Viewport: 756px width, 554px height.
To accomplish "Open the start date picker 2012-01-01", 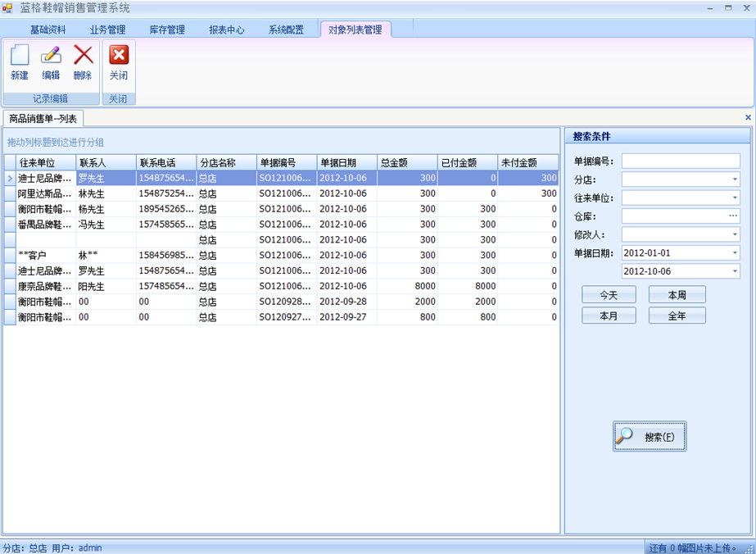I will click(x=734, y=253).
